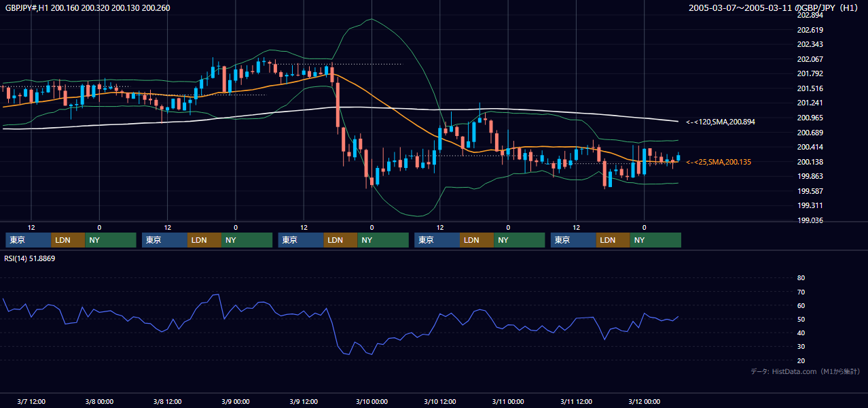Image resolution: width=868 pixels, height=408 pixels.
Task: Select the 3/7 12:00 time marker
Action: point(31,402)
